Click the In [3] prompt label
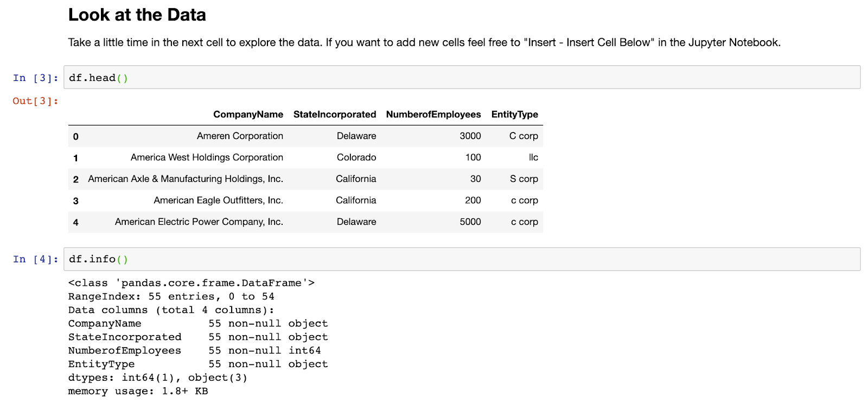Viewport: 868px width, 403px height. (x=35, y=78)
